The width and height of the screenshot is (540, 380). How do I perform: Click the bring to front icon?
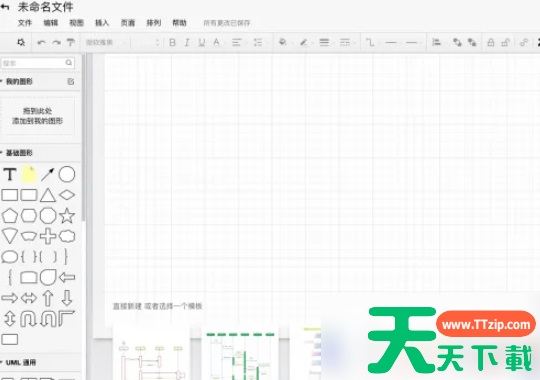(457, 42)
